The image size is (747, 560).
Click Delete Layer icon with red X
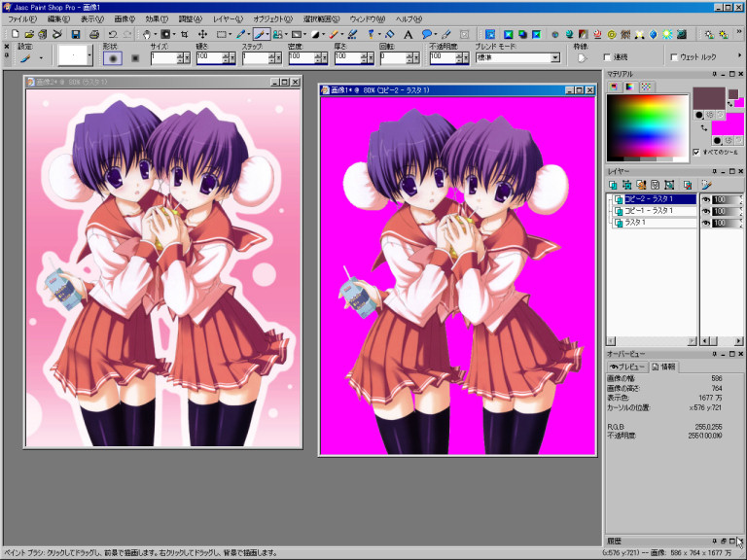pyautogui.click(x=687, y=185)
